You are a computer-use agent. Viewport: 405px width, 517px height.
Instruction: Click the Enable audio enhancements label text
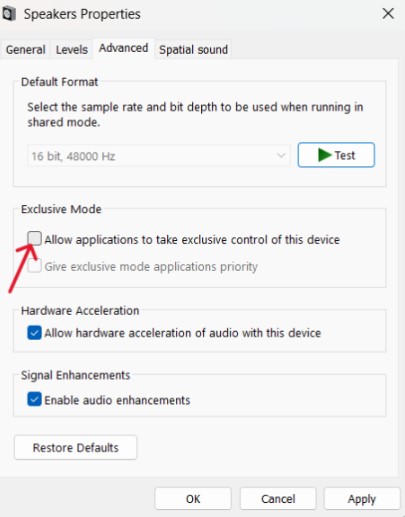(117, 400)
